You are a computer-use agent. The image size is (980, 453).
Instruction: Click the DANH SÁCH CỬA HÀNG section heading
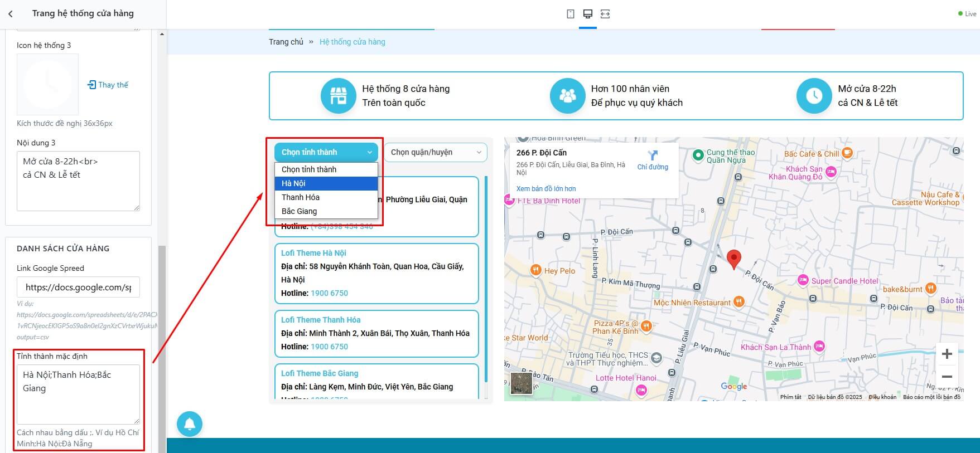pyautogui.click(x=63, y=249)
